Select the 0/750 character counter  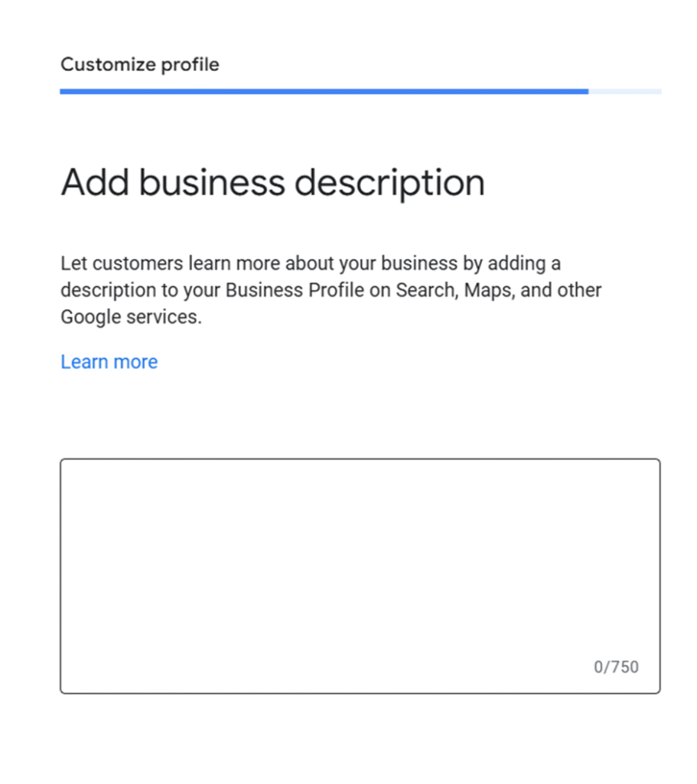616,667
